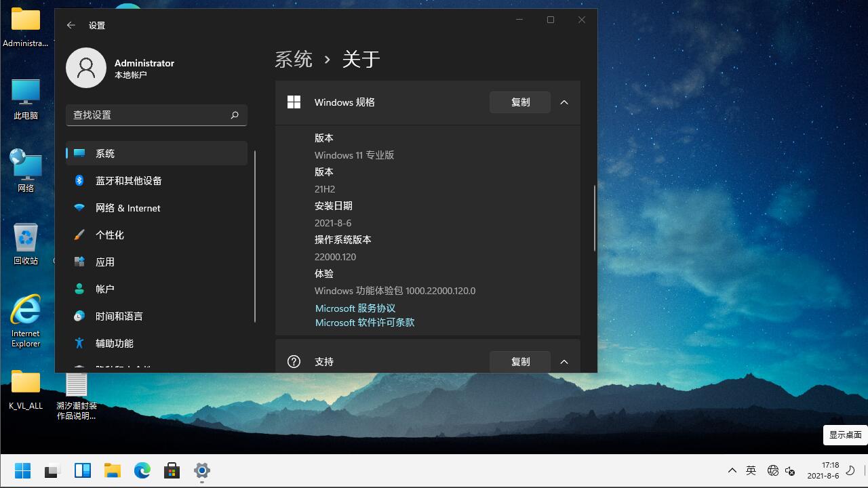
Task: Open Microsoft Store from taskbar
Action: pyautogui.click(x=172, y=470)
